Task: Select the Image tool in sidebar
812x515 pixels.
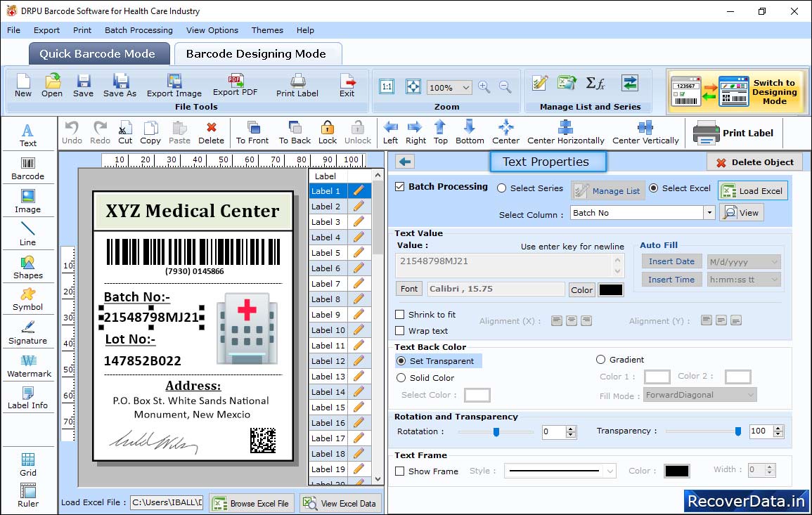Action: point(28,202)
